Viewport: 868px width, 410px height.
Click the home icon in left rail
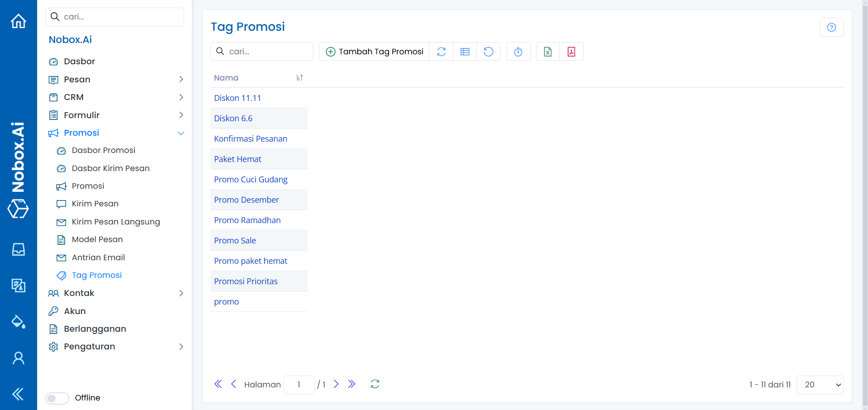19,21
